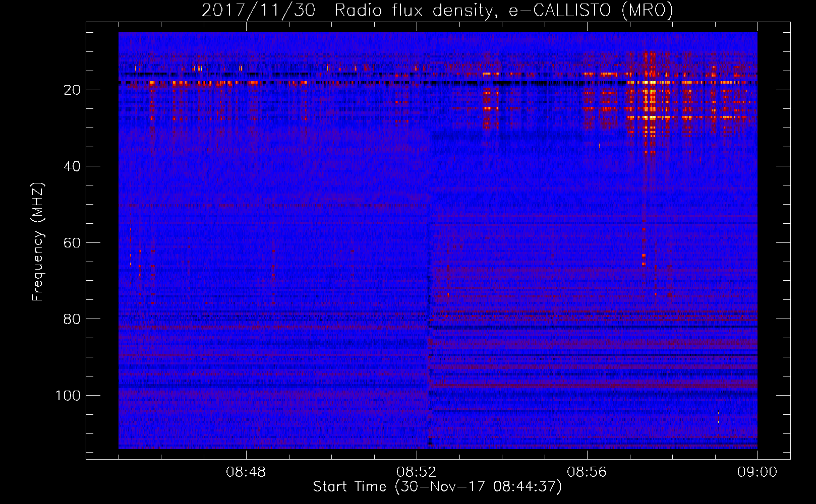Click the 09:00 time tick label

tap(757, 472)
